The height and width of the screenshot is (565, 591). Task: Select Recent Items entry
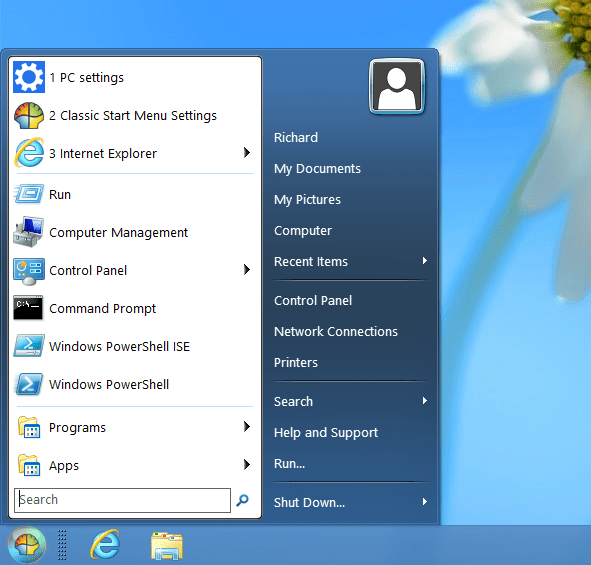[311, 262]
